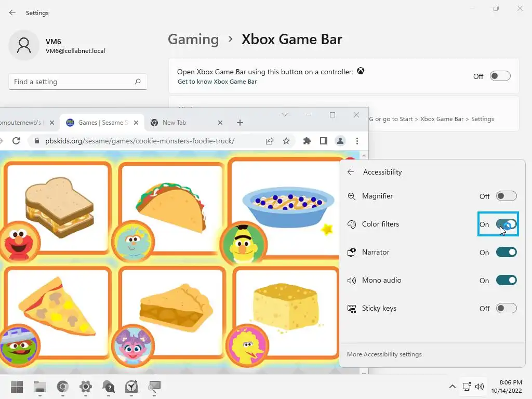Open the Chrome three-dot menu
The width and height of the screenshot is (532, 399).
[357, 141]
